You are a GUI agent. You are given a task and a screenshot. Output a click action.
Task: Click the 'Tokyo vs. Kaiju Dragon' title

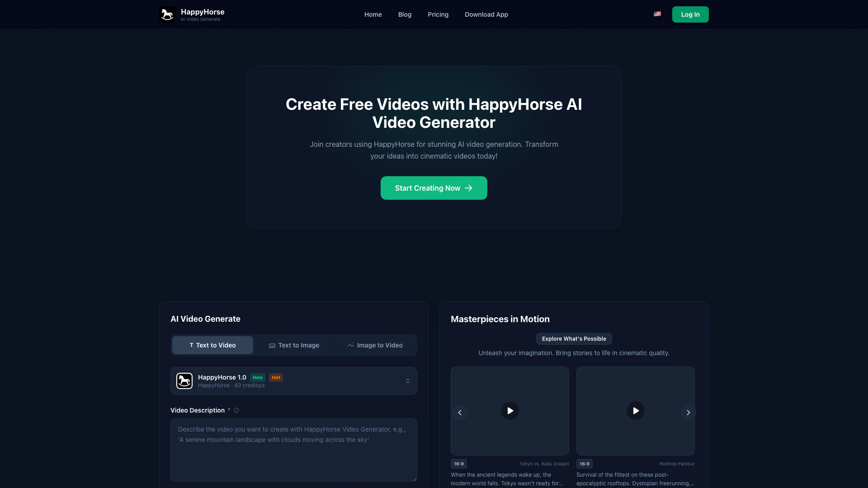click(544, 464)
